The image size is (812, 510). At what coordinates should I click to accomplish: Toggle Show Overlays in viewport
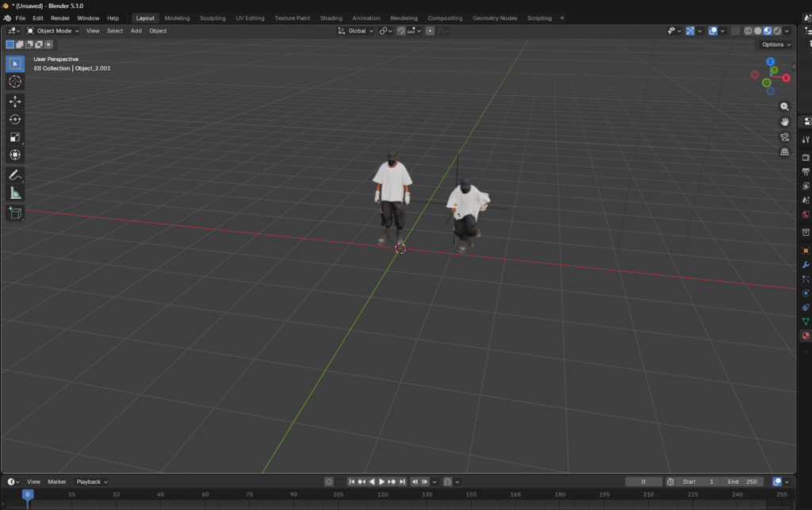pos(713,31)
